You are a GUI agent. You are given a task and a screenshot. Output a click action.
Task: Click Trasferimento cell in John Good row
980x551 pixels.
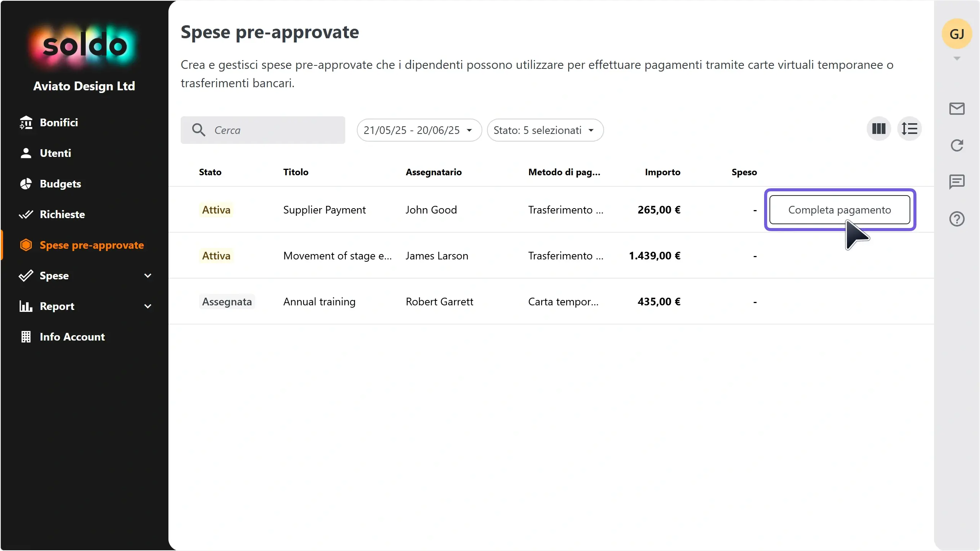click(x=566, y=210)
